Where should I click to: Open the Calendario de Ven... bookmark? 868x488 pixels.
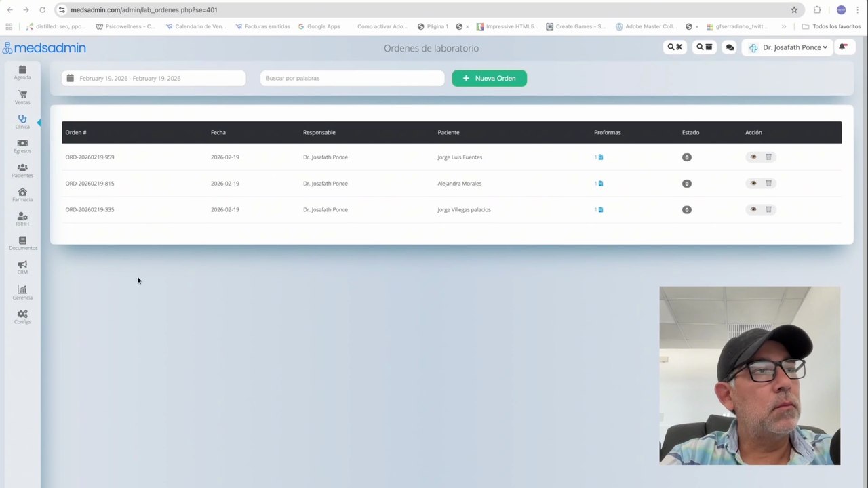[196, 26]
